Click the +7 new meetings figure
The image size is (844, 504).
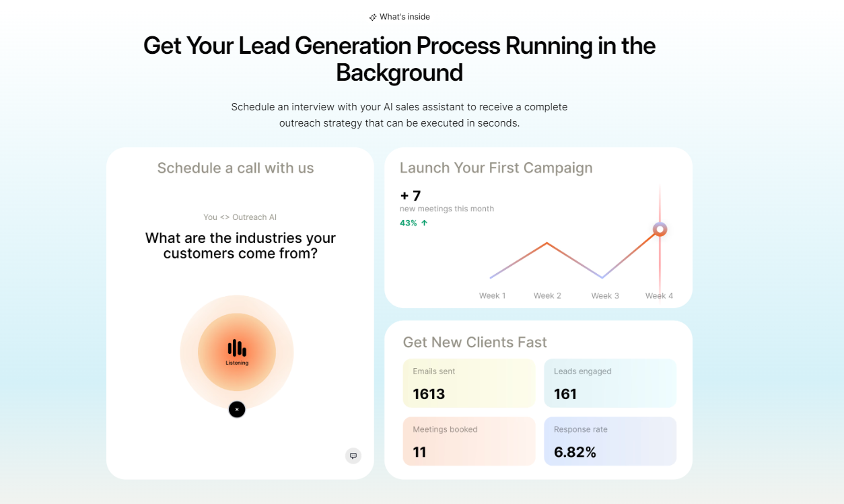pyautogui.click(x=411, y=196)
